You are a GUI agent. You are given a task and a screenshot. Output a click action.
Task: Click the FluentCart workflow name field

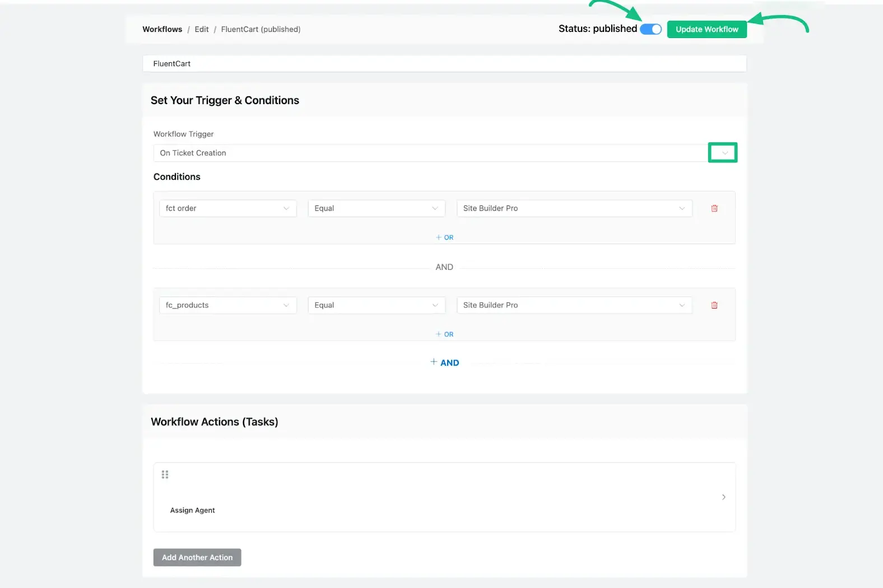pyautogui.click(x=444, y=64)
